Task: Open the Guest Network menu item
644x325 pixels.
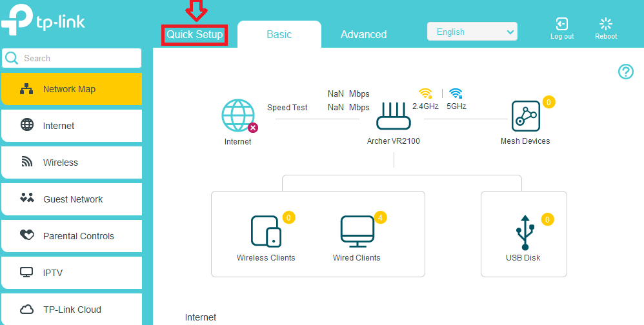Action: (72, 199)
